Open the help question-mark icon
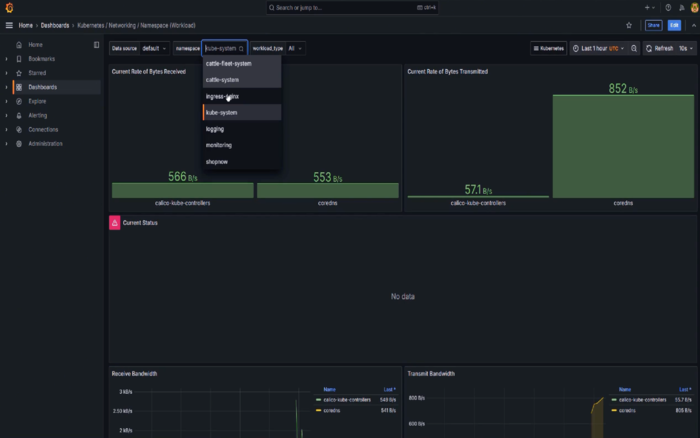The image size is (700, 438). tap(668, 8)
